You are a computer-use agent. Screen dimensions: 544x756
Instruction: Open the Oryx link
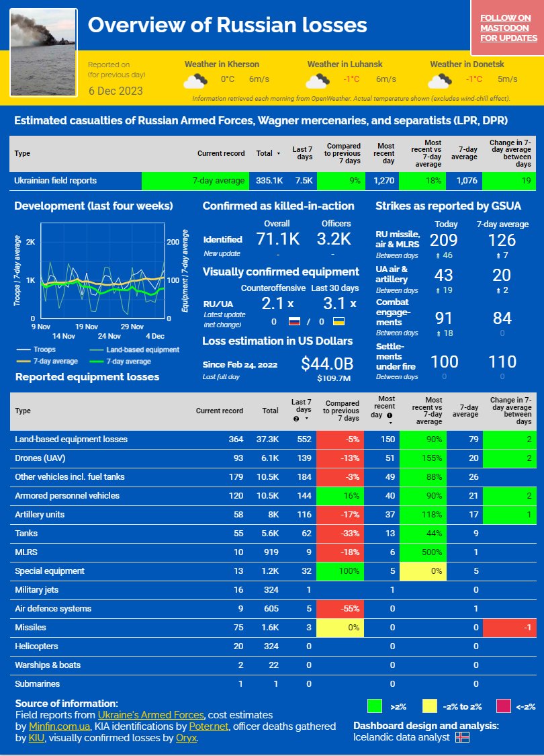pos(187,738)
